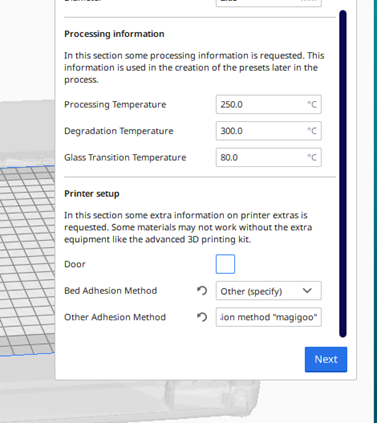Click the Bed Adhesion Method label
Image resolution: width=377 pixels, height=423 pixels.
click(x=111, y=291)
